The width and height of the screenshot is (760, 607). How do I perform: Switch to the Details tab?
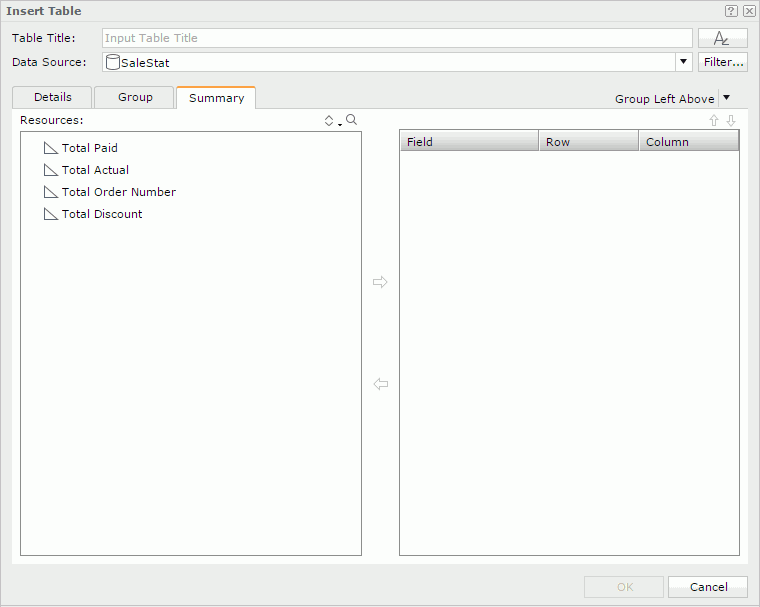[52, 97]
